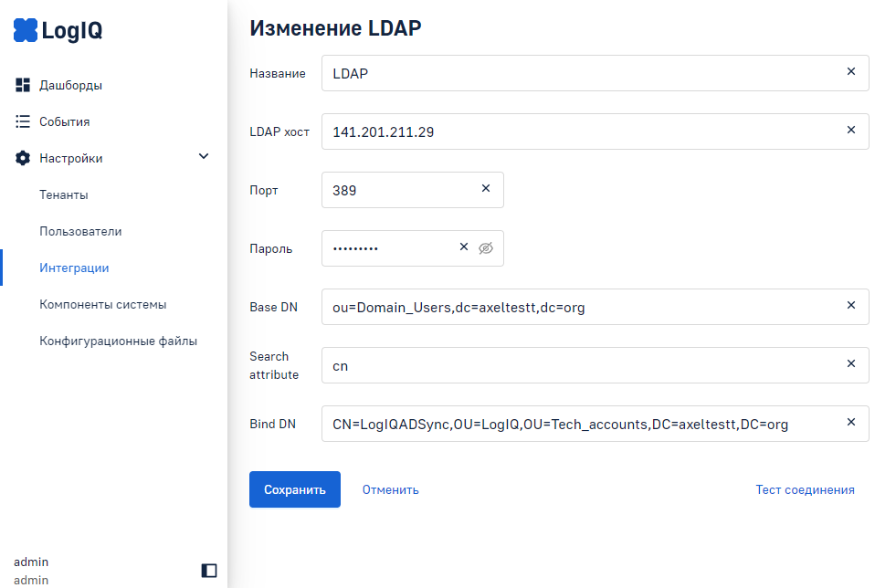Toggle sidebar collapse icon near admin
This screenshot has width=896, height=588.
tap(209, 571)
